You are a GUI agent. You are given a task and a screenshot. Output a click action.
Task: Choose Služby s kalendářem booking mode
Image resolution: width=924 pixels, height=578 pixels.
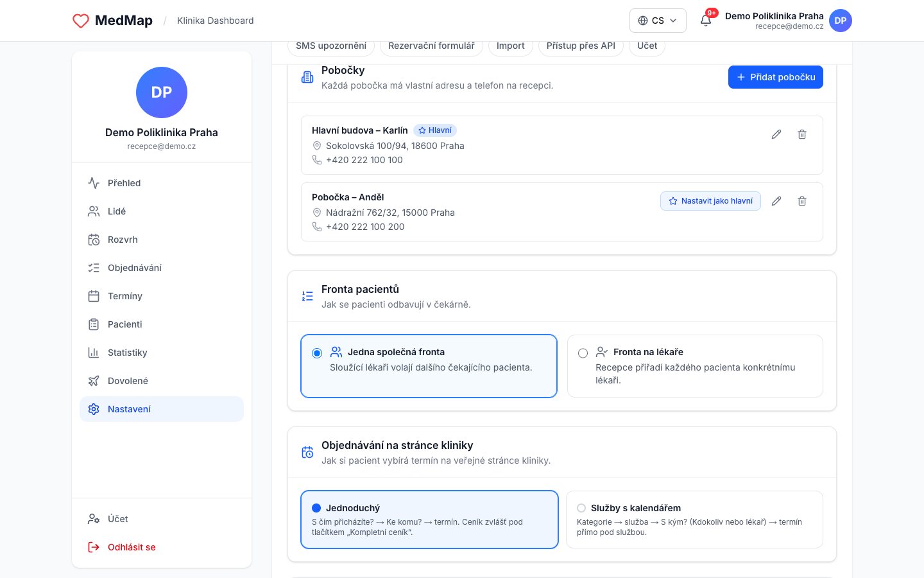pos(694,520)
